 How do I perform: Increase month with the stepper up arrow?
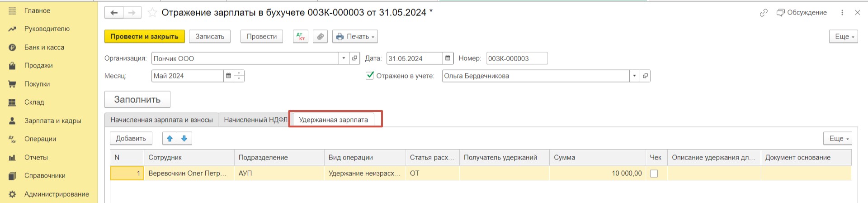coord(239,73)
